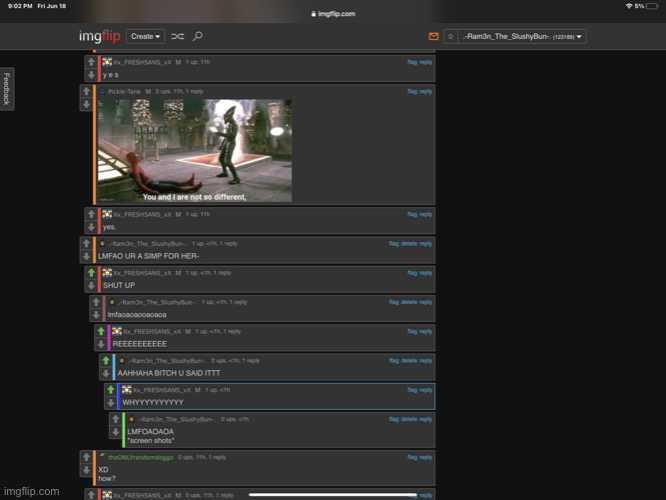Reply to the 'y e s' comment
This screenshot has width=666, height=500.
(426, 62)
